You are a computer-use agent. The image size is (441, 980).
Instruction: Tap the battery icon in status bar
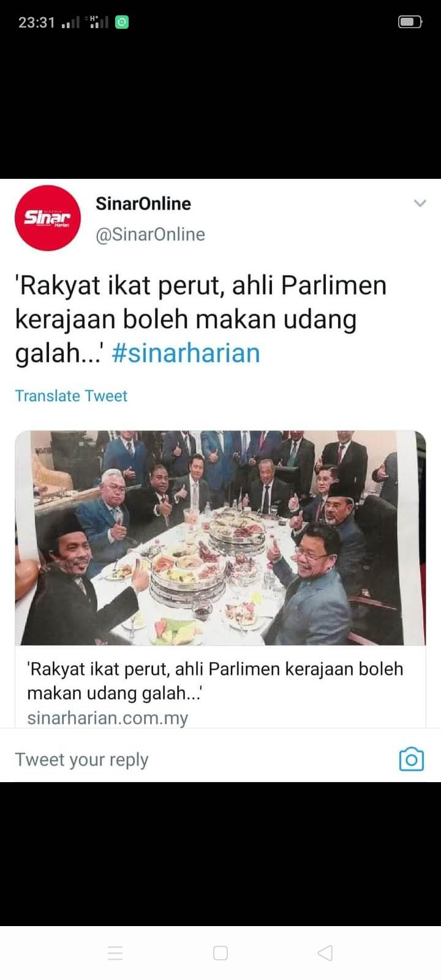410,22
